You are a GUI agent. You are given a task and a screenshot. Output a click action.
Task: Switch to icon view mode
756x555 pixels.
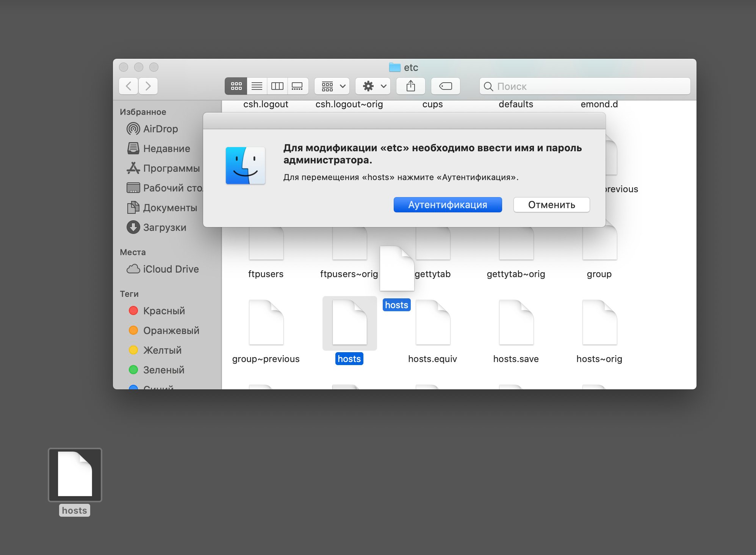coord(236,86)
